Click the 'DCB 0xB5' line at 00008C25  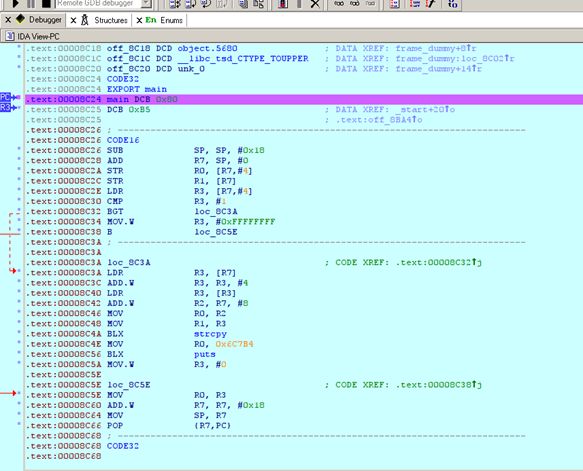coord(129,110)
